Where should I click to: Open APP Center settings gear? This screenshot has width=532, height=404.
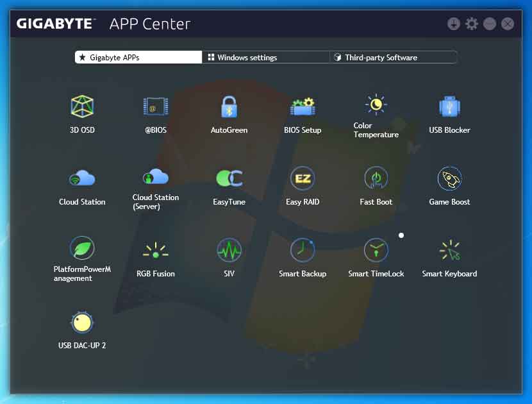click(x=472, y=24)
